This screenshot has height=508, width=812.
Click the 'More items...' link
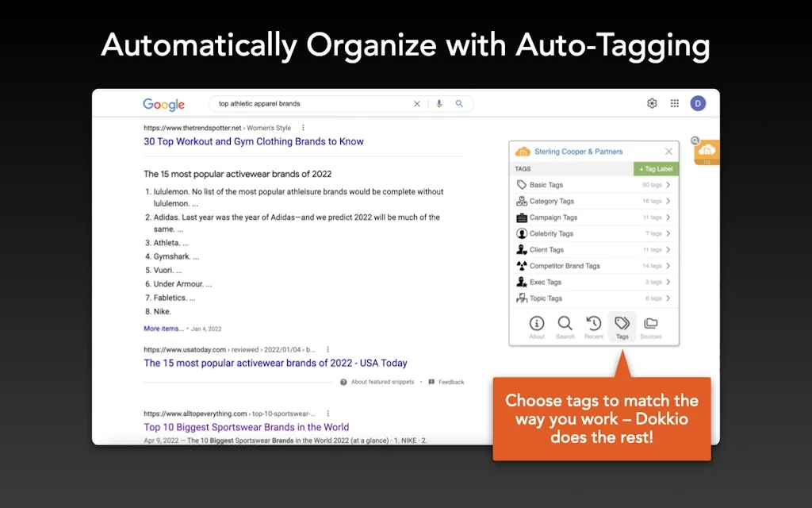(163, 329)
